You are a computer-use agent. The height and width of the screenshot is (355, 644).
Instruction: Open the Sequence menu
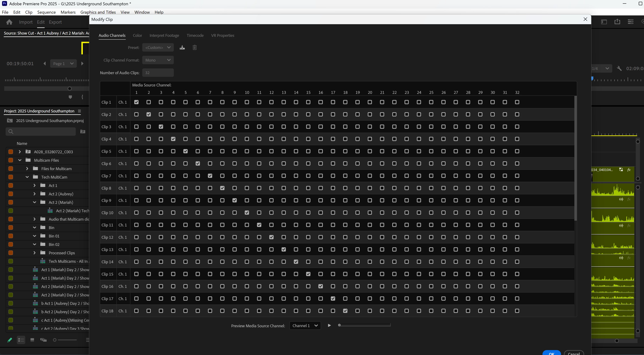click(x=46, y=12)
